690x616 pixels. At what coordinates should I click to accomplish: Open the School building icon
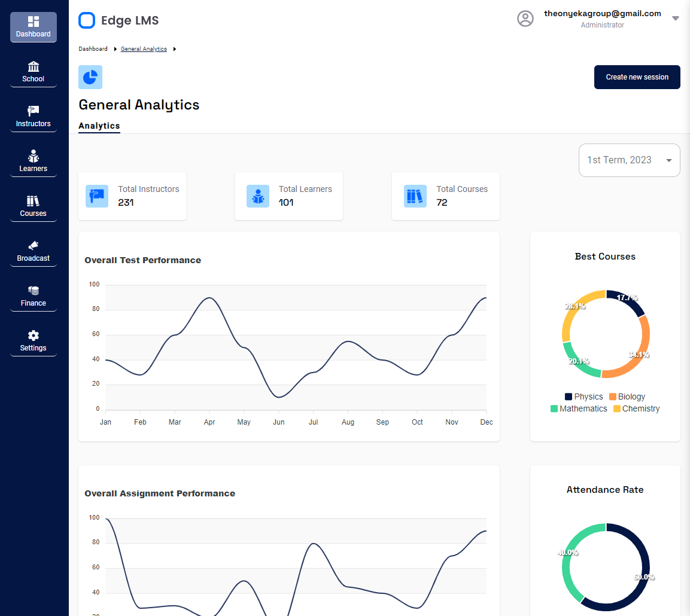[x=34, y=66]
